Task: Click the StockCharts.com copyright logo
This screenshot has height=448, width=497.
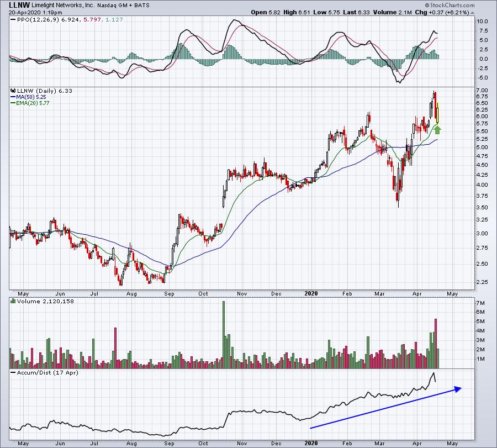Action: [450, 5]
